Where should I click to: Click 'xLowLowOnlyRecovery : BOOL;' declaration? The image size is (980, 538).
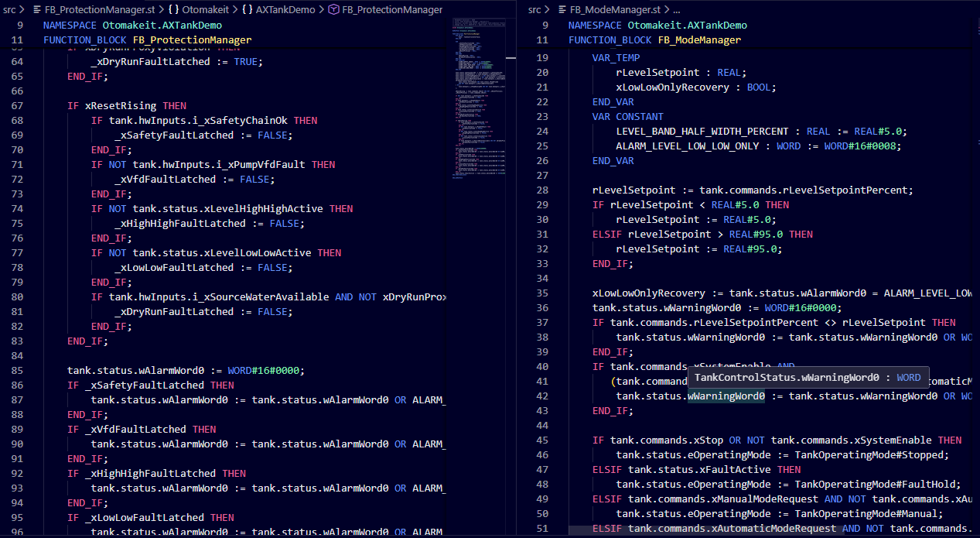[x=696, y=87]
